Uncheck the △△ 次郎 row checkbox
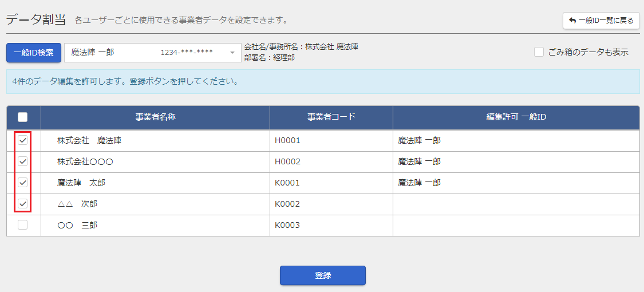 [23, 204]
